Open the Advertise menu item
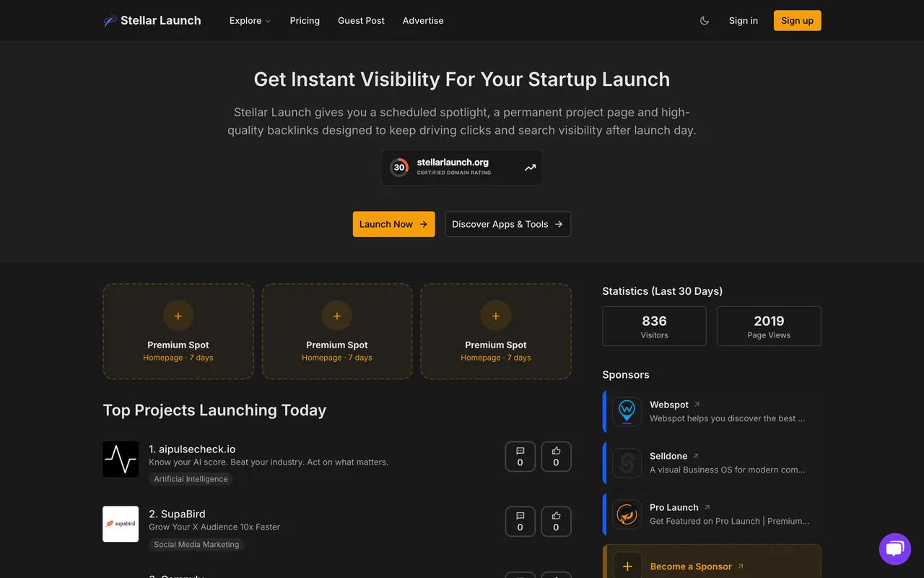The width and height of the screenshot is (924, 578). coord(423,21)
